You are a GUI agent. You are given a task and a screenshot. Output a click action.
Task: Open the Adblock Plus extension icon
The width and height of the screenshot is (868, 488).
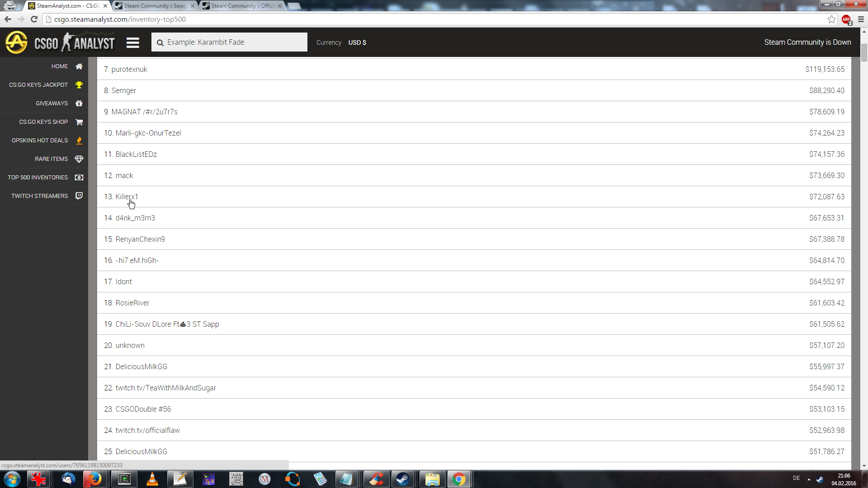(x=846, y=19)
